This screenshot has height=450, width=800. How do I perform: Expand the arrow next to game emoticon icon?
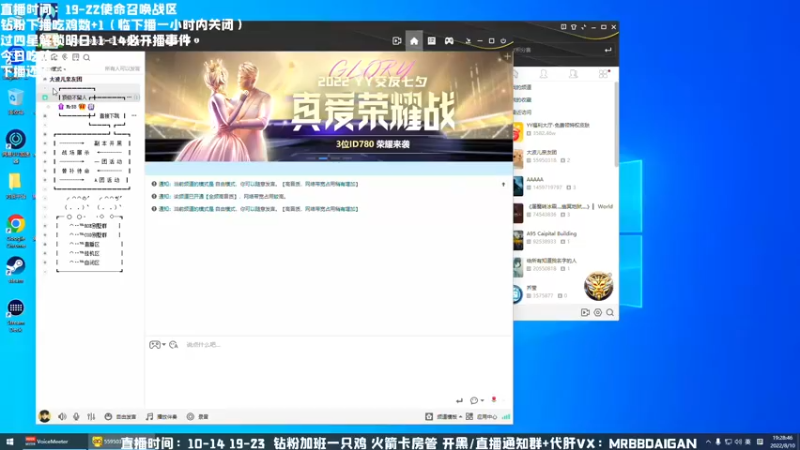coord(164,345)
